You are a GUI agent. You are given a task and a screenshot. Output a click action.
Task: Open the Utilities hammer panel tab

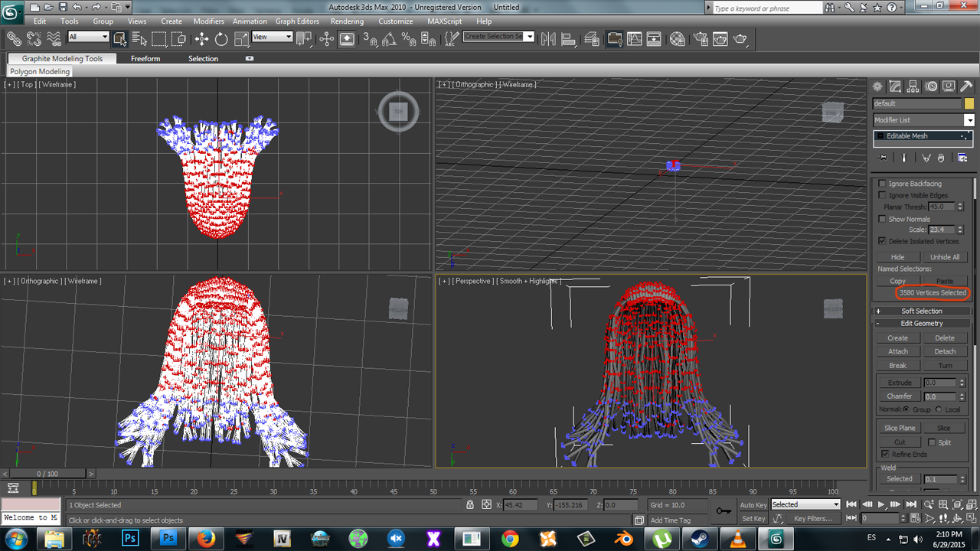[966, 86]
